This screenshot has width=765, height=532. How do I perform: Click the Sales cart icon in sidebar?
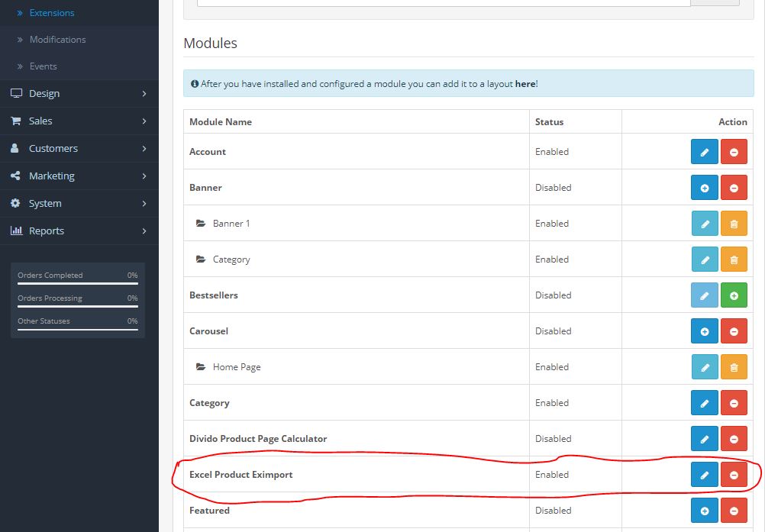16,121
